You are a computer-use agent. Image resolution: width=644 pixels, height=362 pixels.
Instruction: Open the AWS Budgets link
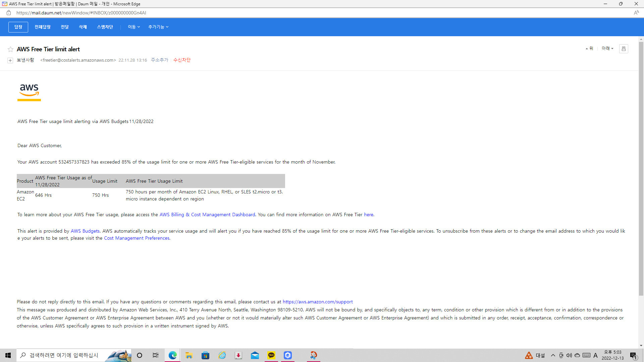click(x=85, y=231)
